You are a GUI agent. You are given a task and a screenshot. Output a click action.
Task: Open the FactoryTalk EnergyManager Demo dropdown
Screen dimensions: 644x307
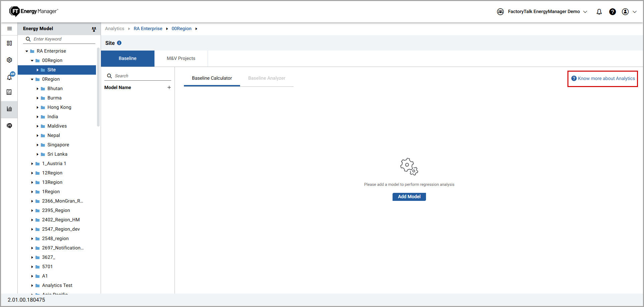point(543,12)
